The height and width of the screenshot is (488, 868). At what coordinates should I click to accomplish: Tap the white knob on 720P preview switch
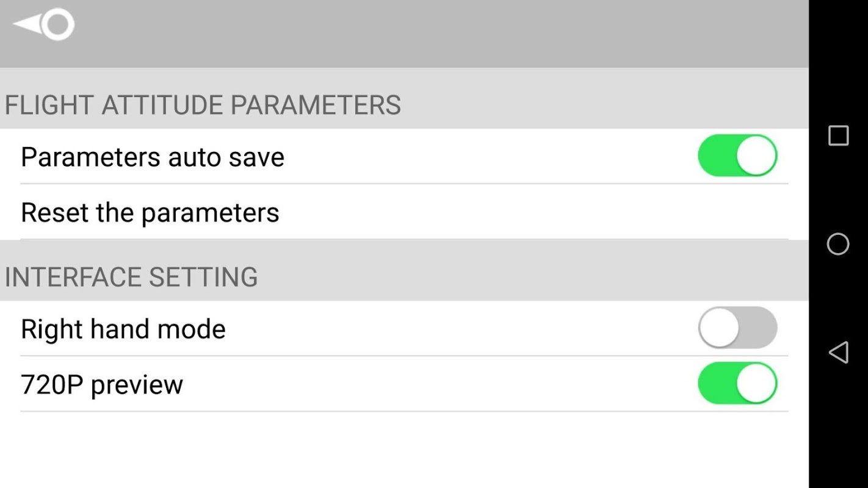pyautogui.click(x=756, y=384)
